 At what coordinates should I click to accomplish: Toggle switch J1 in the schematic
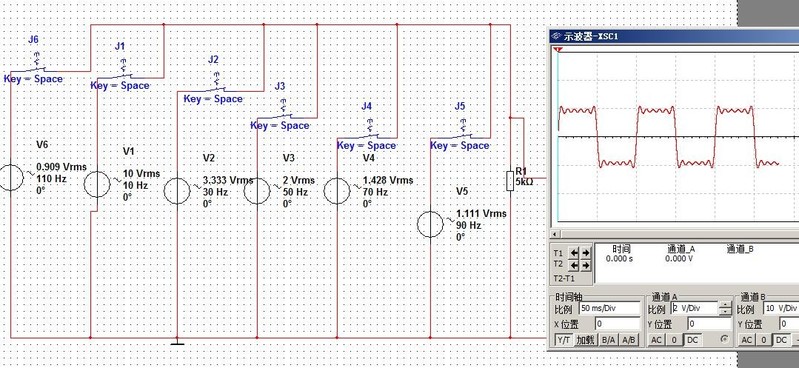pos(122,73)
